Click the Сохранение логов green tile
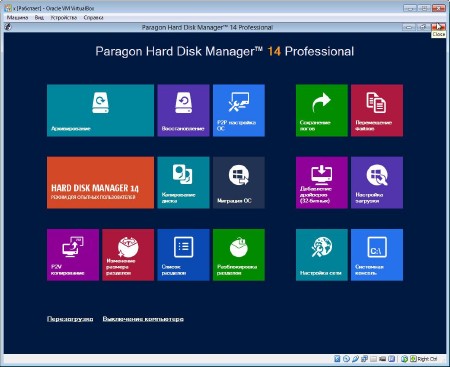This screenshot has height=367, width=450. 322,110
